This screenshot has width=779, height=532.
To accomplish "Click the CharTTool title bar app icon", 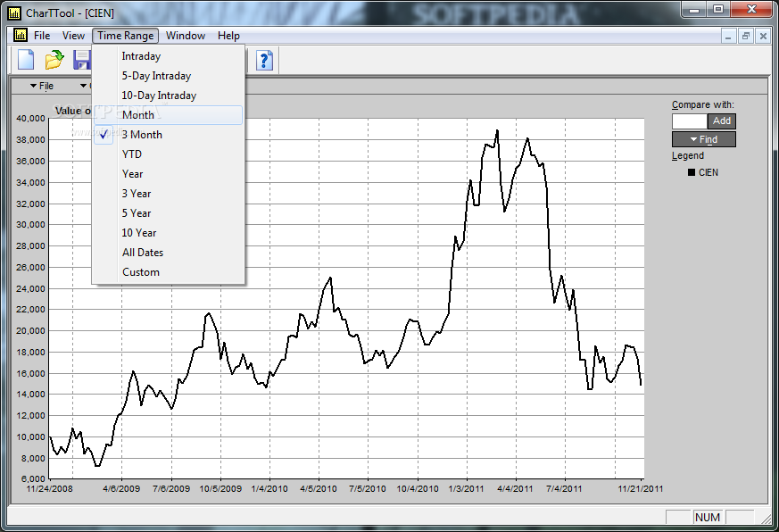I will coord(14,12).
